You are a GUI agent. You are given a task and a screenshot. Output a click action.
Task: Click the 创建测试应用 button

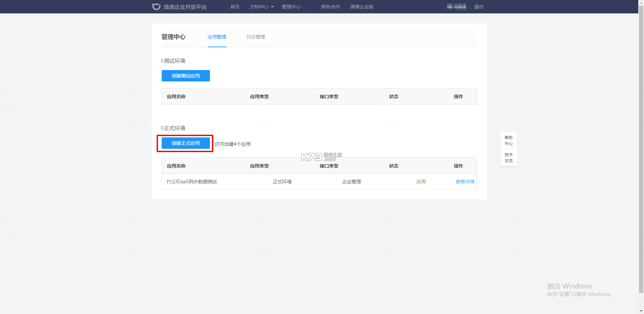point(186,76)
